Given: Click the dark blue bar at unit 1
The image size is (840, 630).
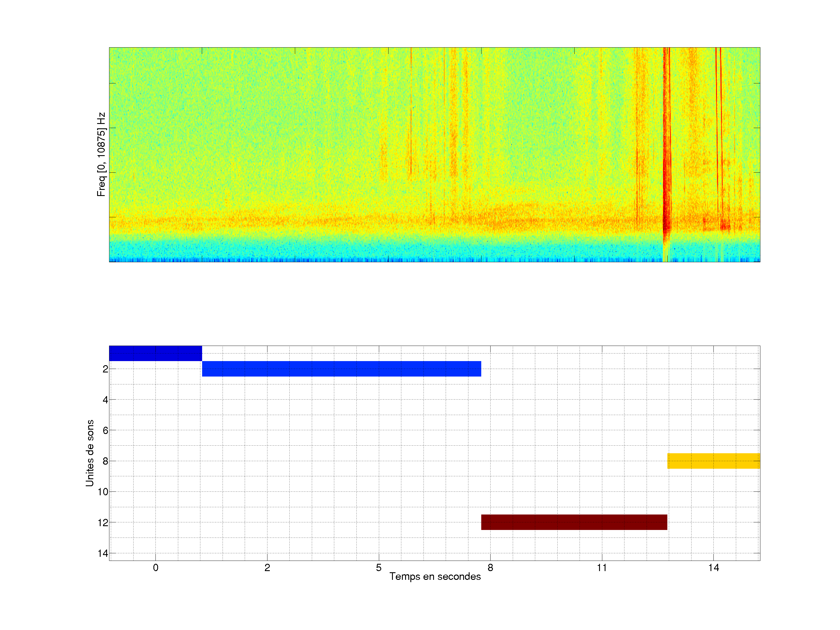Looking at the screenshot, I should [155, 353].
